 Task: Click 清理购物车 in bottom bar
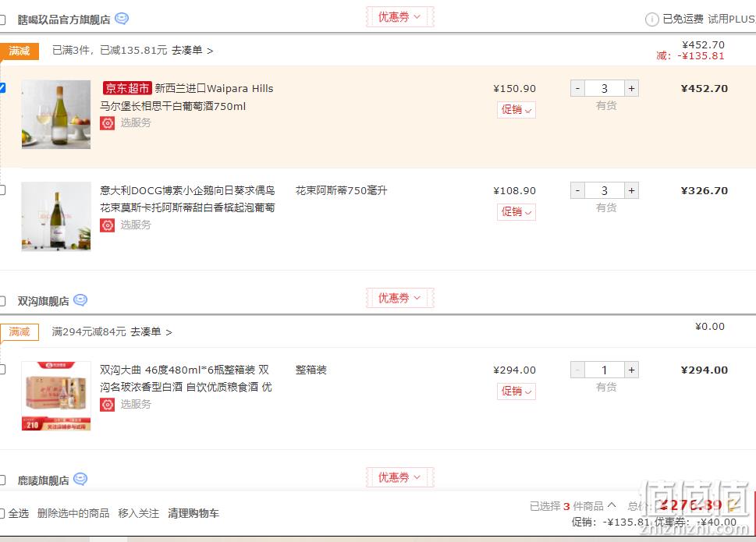click(x=193, y=514)
